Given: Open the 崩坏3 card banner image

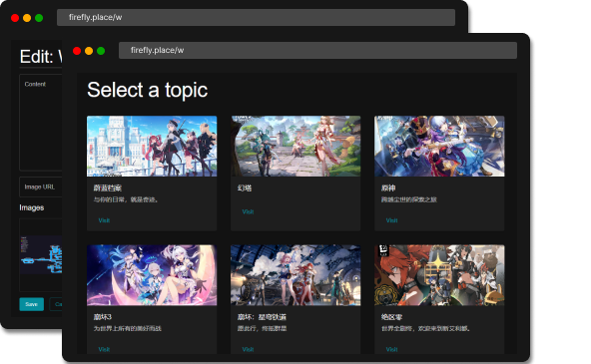Looking at the screenshot, I should 152,275.
